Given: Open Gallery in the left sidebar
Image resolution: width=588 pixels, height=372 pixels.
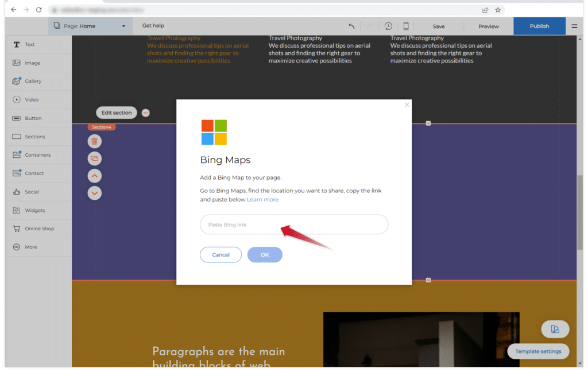Looking at the screenshot, I should pos(33,82).
